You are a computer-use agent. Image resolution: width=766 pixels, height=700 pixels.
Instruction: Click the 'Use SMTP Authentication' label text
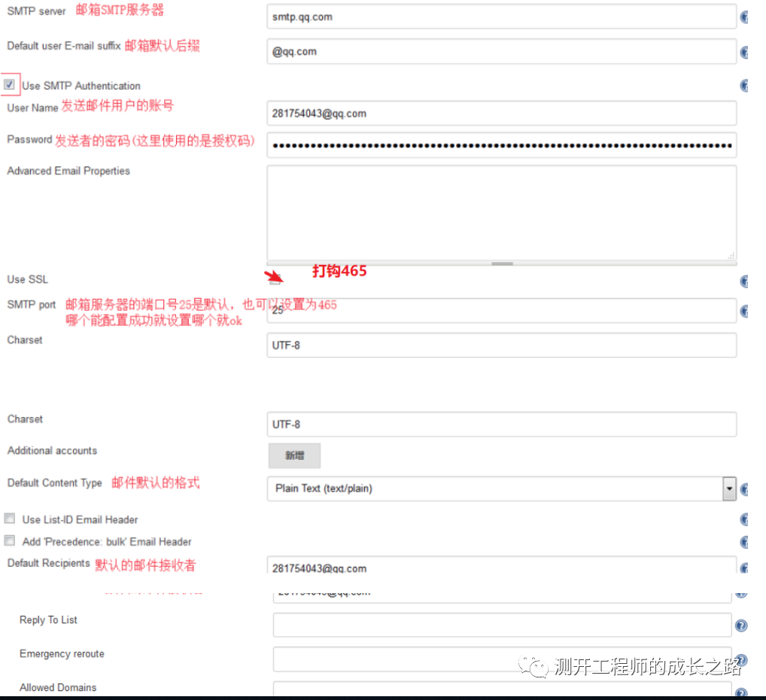[x=81, y=86]
